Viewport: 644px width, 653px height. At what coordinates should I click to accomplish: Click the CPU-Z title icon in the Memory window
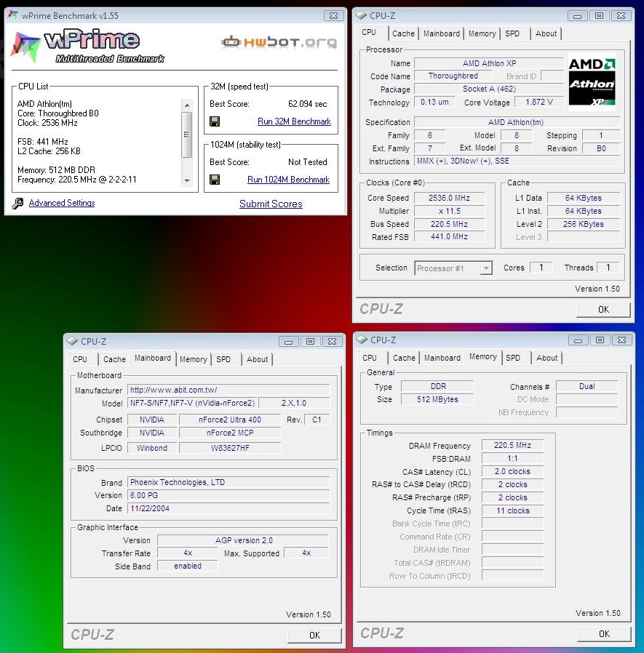coord(362,340)
